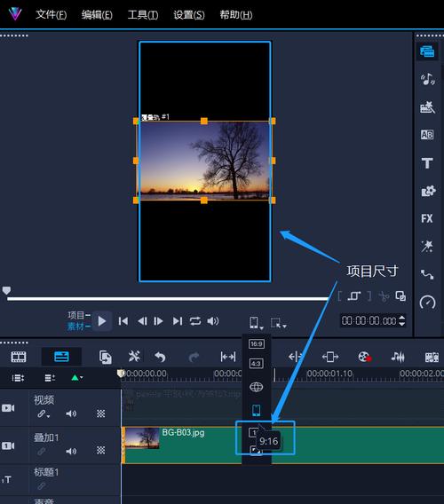
Task: Set the mark-out bracket point
Action: 369,295
